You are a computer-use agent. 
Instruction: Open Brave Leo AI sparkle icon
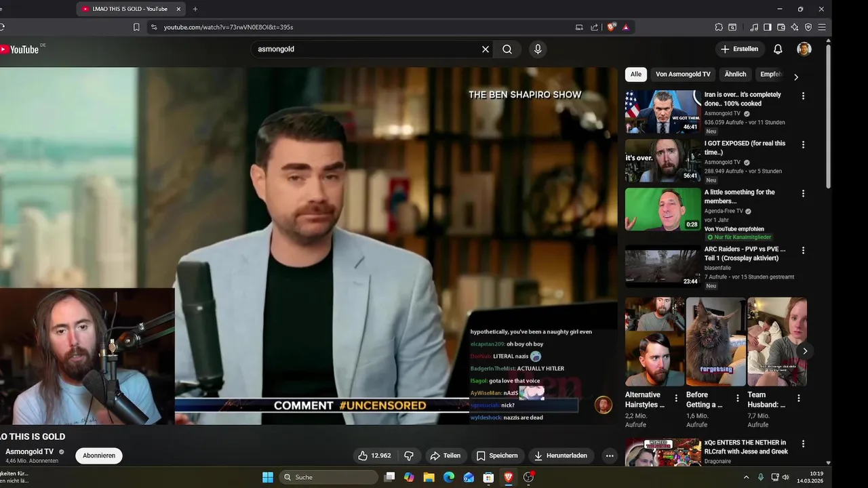(x=795, y=27)
